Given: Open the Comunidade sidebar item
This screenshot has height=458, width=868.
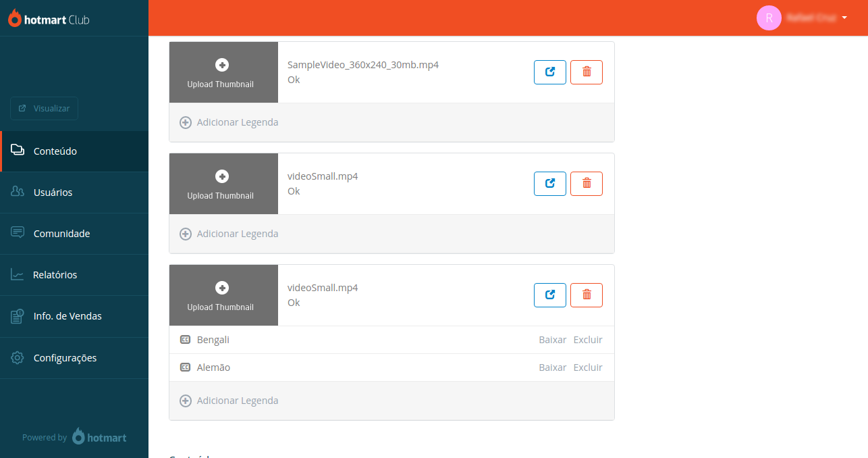Looking at the screenshot, I should [74, 234].
